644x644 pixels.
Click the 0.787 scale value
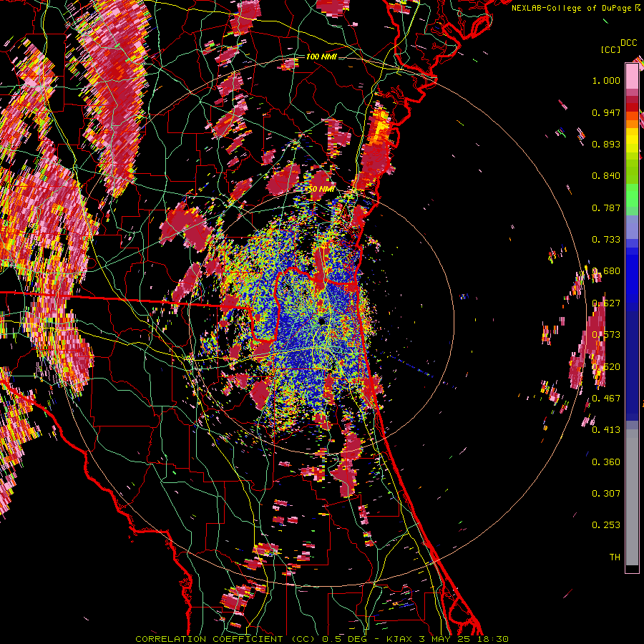click(x=606, y=208)
